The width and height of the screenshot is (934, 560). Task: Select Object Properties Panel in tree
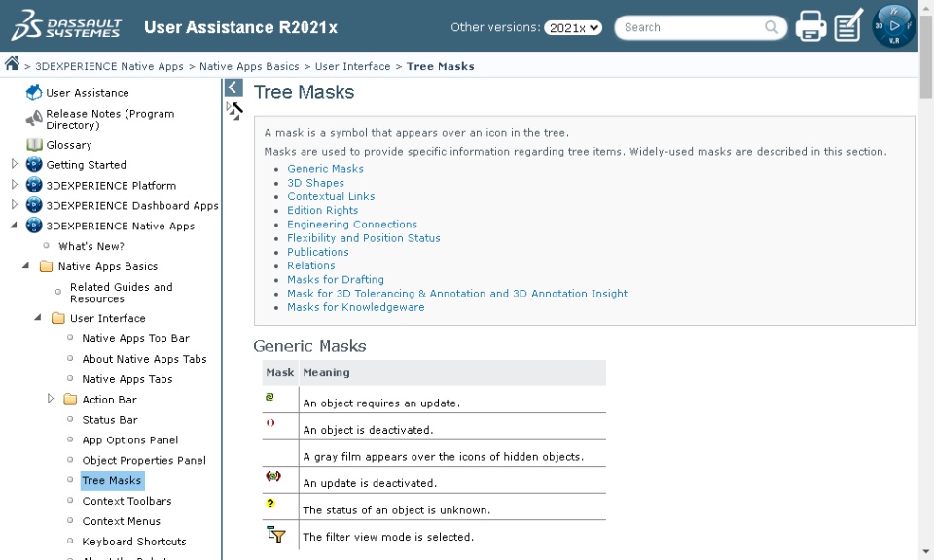144,460
